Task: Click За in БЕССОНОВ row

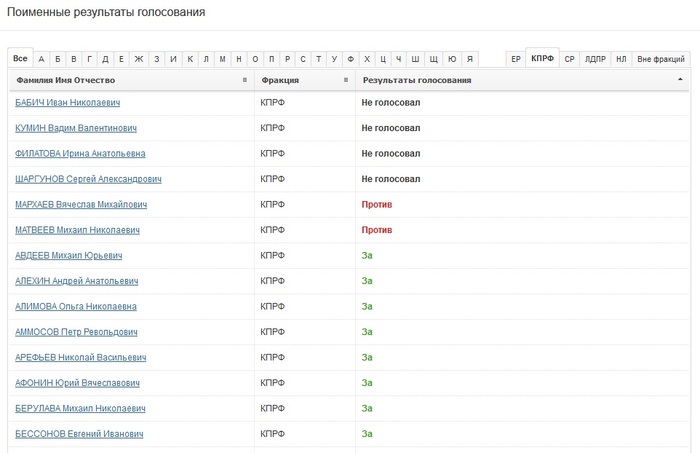Action: pos(367,433)
